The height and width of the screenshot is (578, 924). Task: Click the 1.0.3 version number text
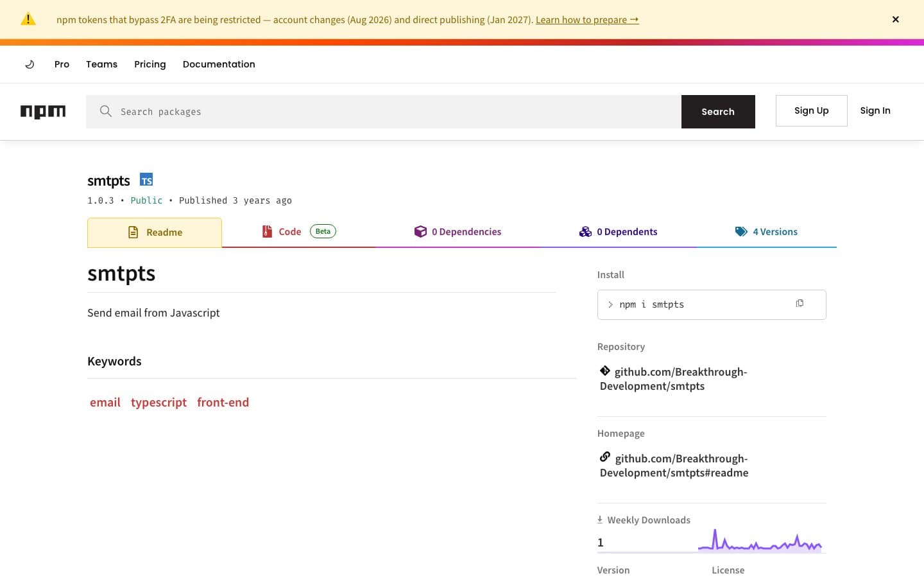click(x=101, y=200)
